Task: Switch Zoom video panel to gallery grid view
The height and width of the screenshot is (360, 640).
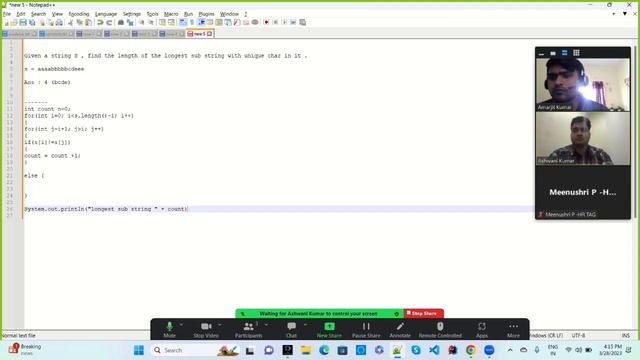Action: pyautogui.click(x=576, y=53)
